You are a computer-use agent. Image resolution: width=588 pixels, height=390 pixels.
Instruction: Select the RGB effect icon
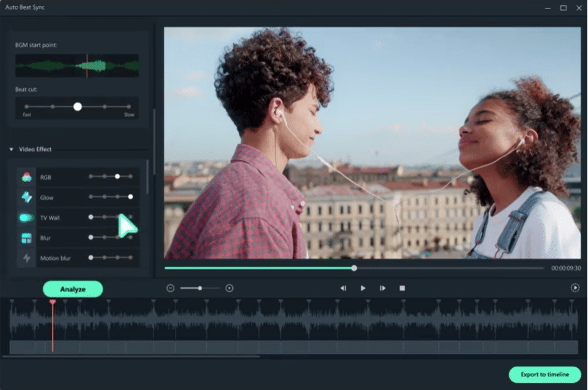pos(26,177)
